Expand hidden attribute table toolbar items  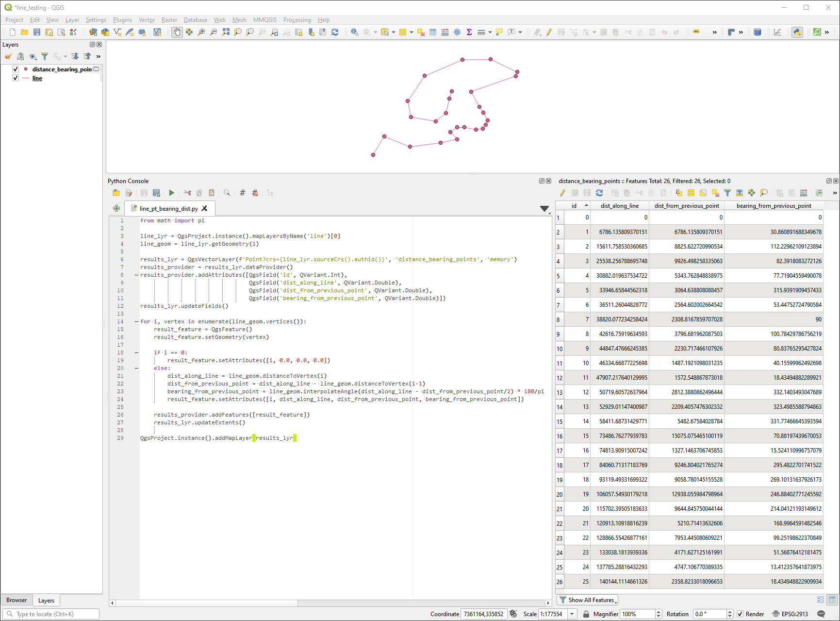point(835,193)
